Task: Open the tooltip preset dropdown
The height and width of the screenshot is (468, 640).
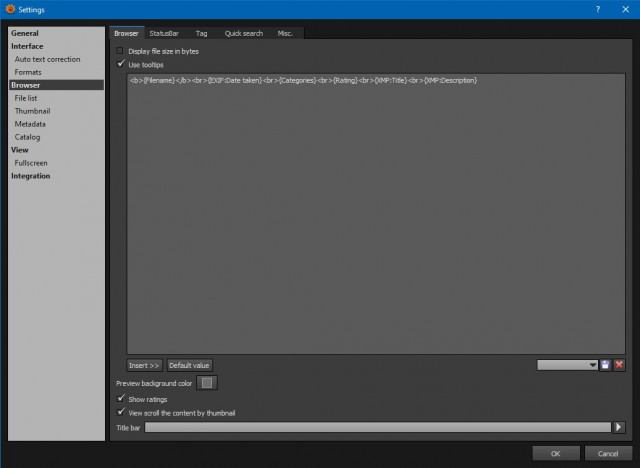Action: 567,365
